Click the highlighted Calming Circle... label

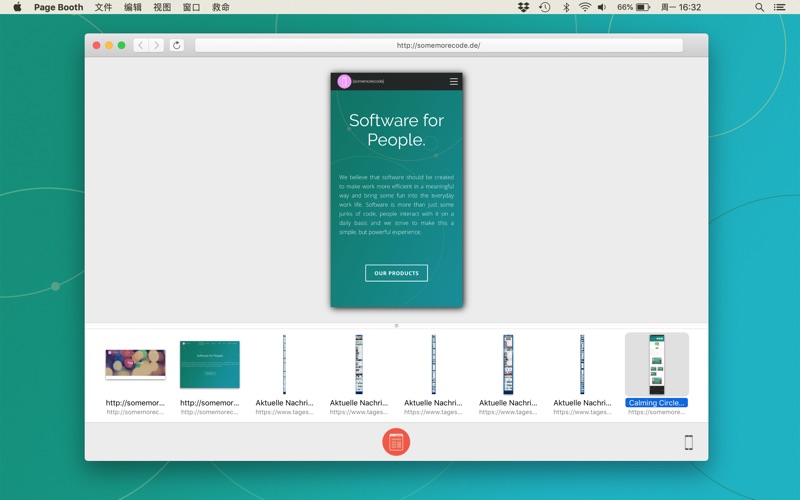point(657,403)
